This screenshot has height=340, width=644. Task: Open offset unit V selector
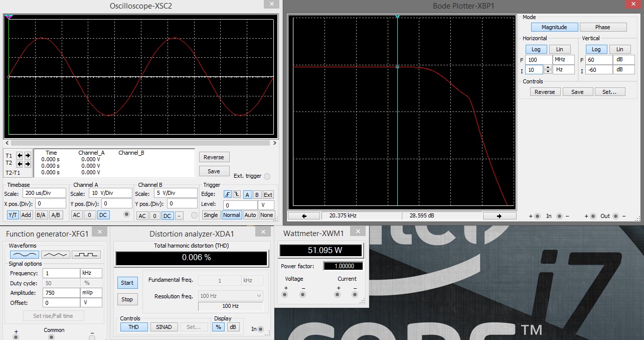pyautogui.click(x=91, y=303)
